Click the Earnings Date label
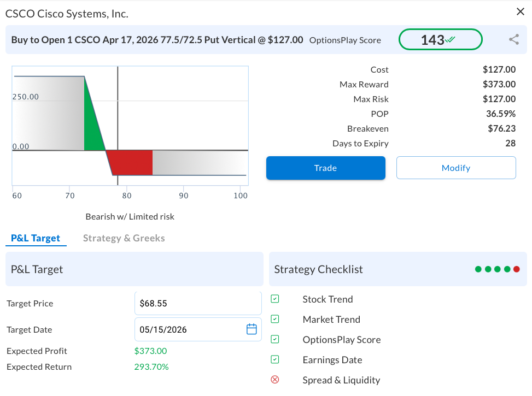Screen dimensions: 532x396 (x=332, y=360)
